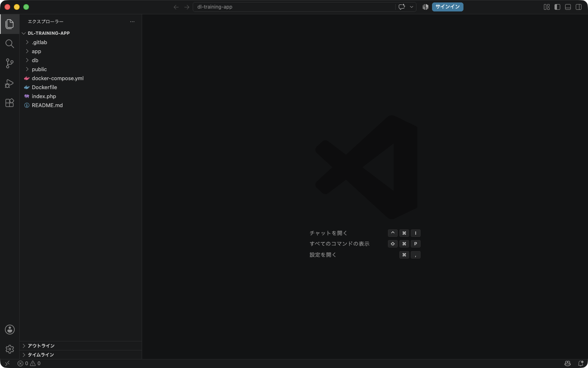The height and width of the screenshot is (368, 588).
Task: Expand the アウトライン section
Action: 80,346
